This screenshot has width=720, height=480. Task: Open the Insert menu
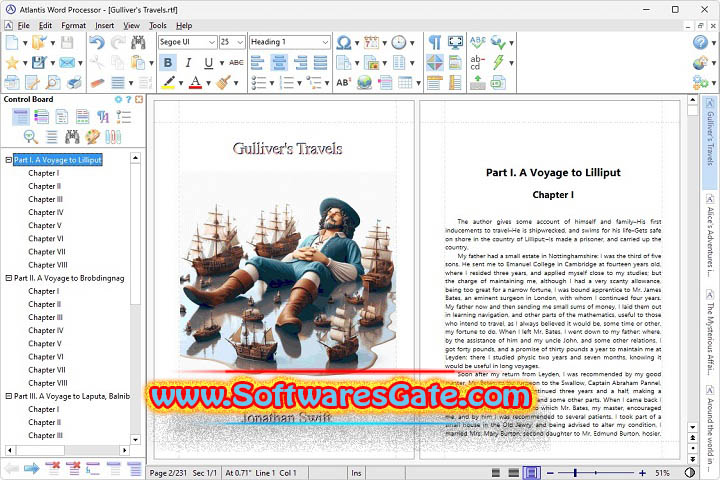pos(104,26)
